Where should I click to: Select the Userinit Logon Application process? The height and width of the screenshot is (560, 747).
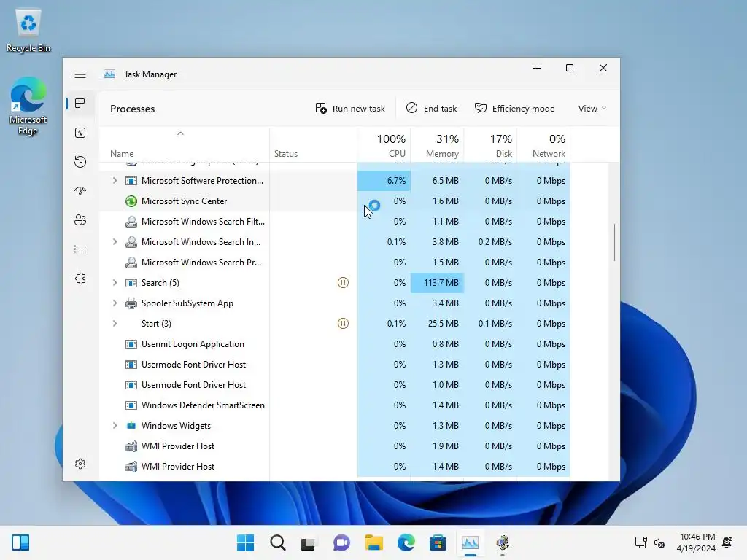pyautogui.click(x=334, y=344)
